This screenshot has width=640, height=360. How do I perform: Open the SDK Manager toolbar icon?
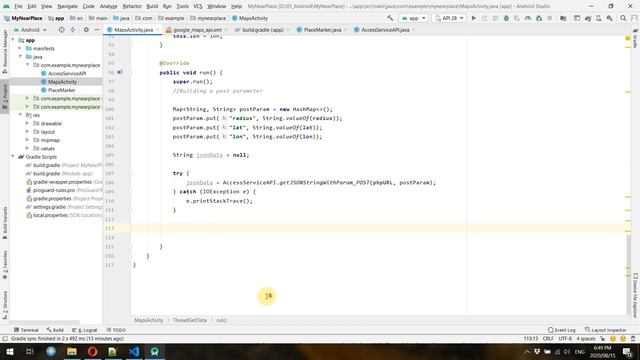pyautogui.click(x=609, y=18)
